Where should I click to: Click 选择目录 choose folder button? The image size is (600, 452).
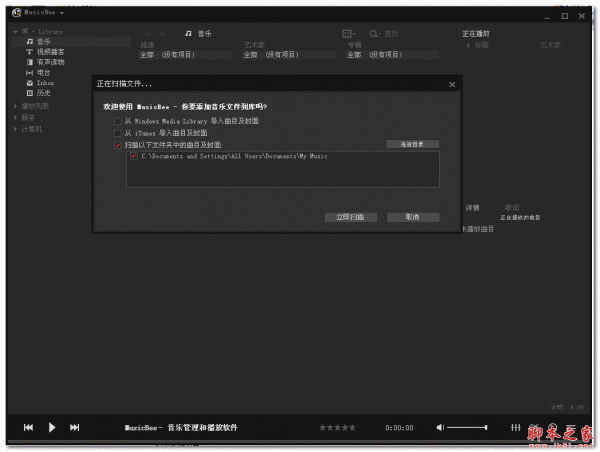pyautogui.click(x=412, y=144)
